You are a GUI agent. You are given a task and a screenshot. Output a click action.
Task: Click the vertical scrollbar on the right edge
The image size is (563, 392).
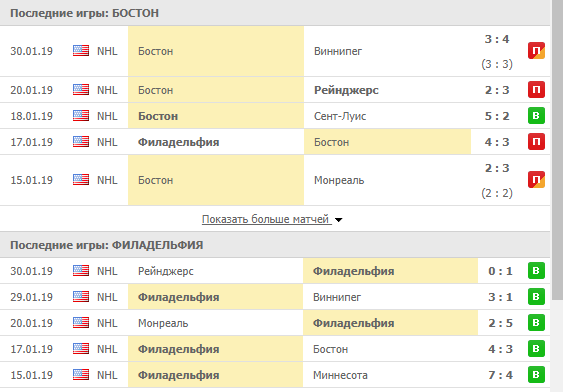point(557,149)
